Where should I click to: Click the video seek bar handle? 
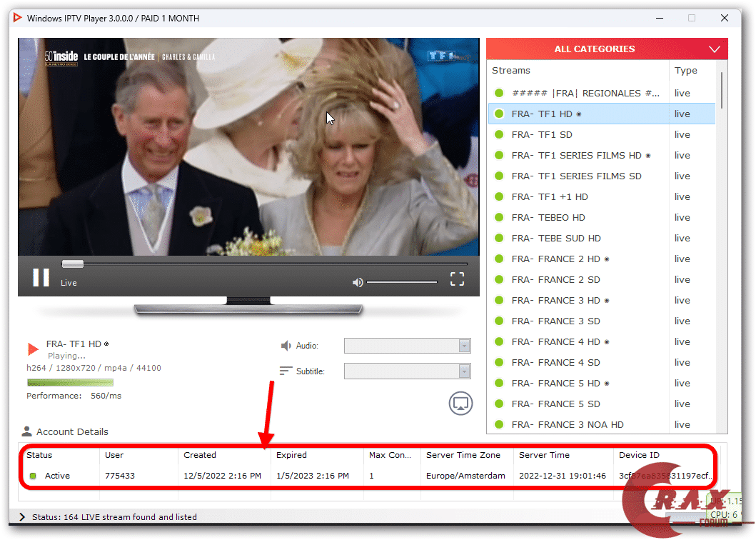[x=73, y=264]
